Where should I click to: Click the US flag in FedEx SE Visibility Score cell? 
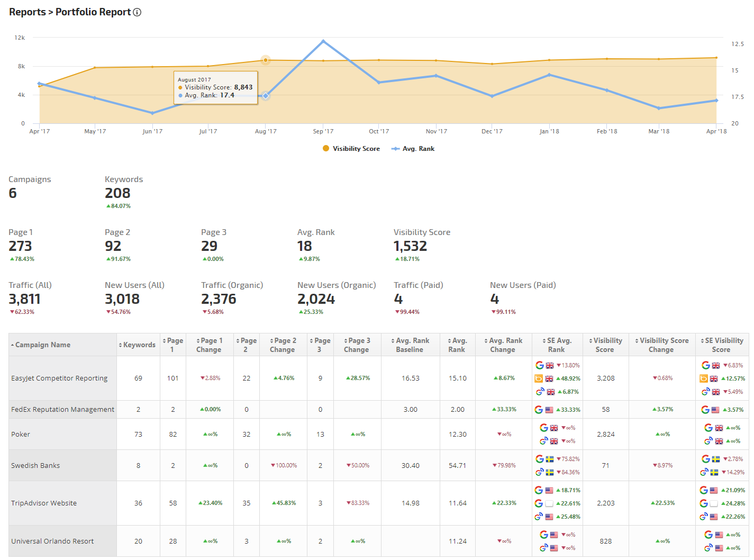coord(715,410)
